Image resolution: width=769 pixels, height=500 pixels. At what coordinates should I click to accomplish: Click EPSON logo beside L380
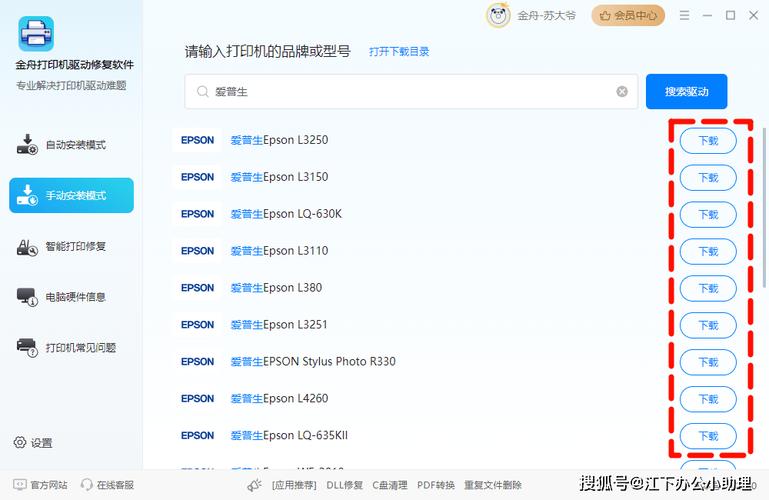[x=197, y=288]
